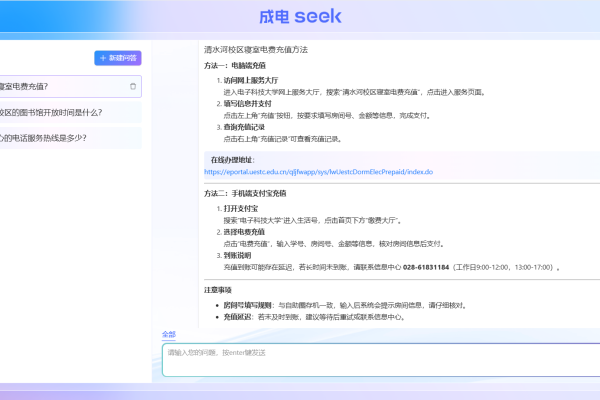Open the 电话服务热线 conversation
The image size is (600, 400).
coord(71,138)
